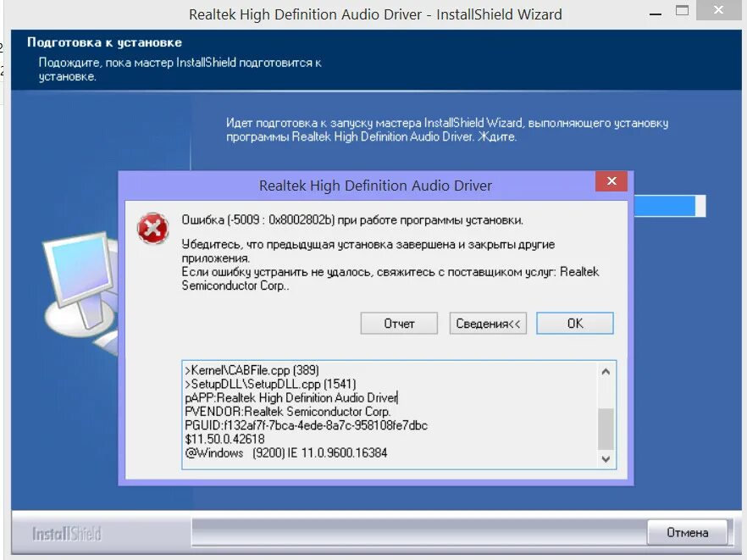Open the Отчет report button
The image size is (747, 560).
[x=399, y=324]
